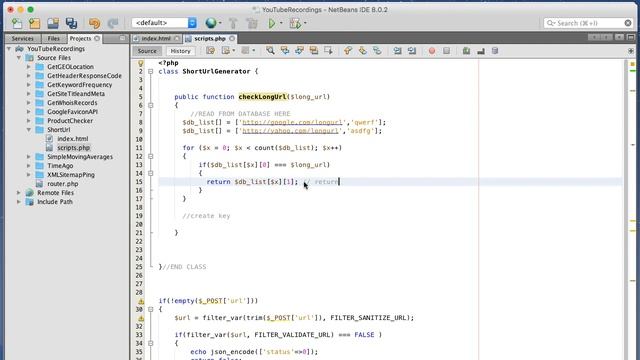Jump to the previous bookmark
This screenshot has width=640, height=360.
[348, 51]
